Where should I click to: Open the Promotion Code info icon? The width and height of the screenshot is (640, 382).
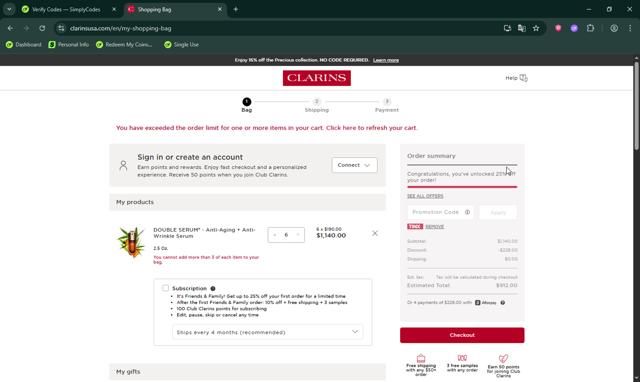coord(467,212)
